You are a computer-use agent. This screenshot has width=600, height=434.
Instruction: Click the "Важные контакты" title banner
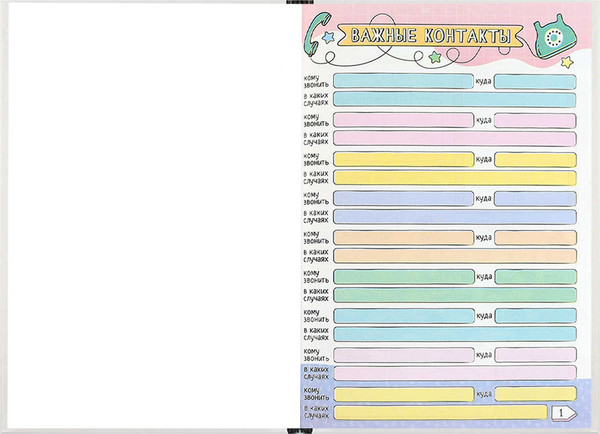click(432, 37)
